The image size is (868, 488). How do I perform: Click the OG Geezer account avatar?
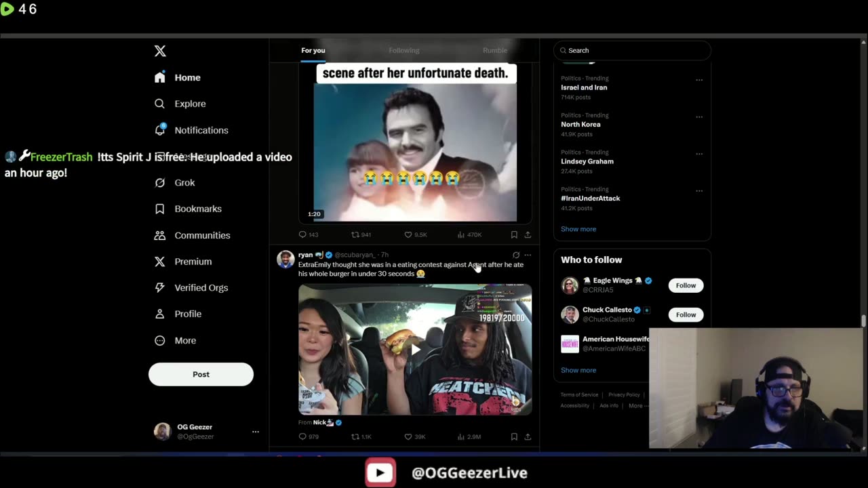[163, 432]
